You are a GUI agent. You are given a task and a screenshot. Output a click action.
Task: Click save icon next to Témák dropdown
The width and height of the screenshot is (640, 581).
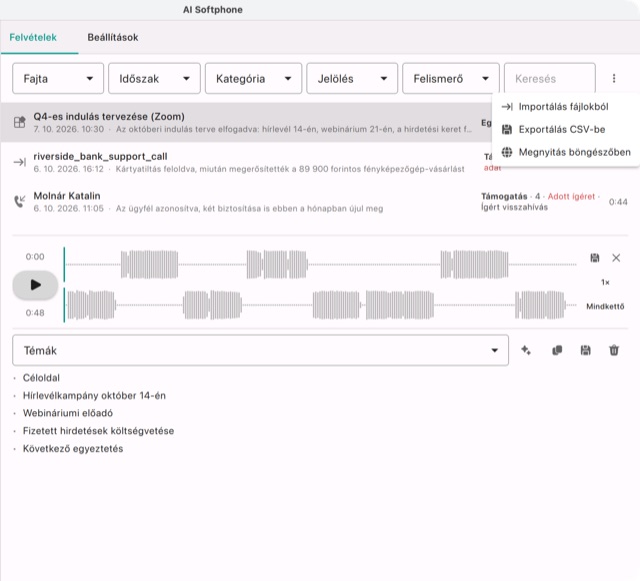tap(585, 350)
